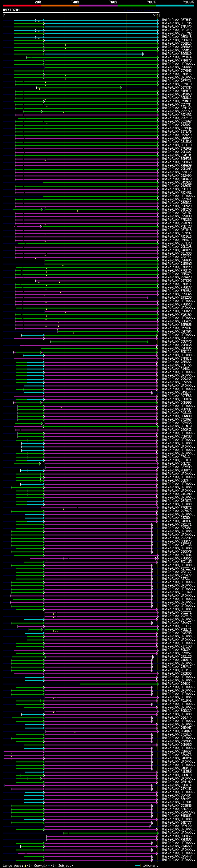Screen dimensions: 197x868
Task: Click the green ~80% identity legend segment
Action: coord(137,6)
